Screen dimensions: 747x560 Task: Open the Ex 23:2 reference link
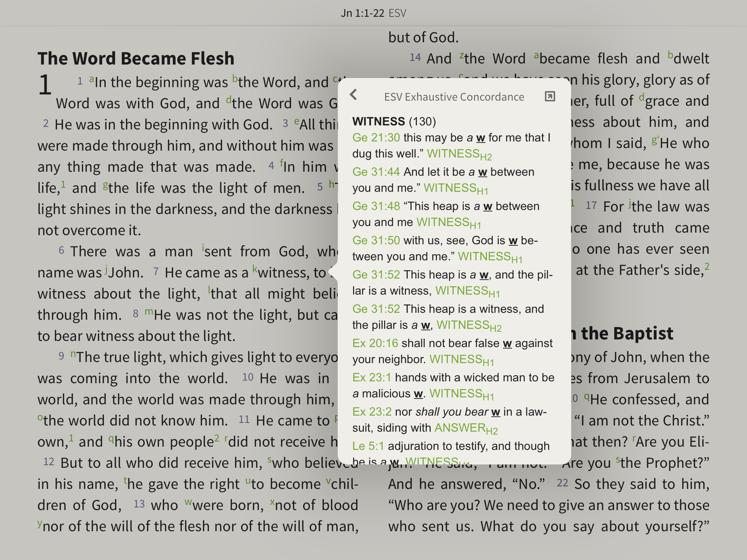372,412
